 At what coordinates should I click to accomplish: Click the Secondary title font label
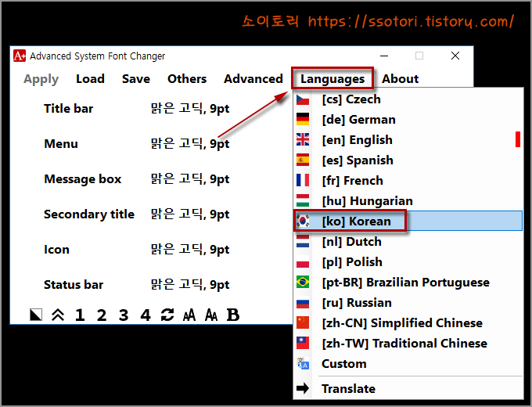tap(89, 214)
